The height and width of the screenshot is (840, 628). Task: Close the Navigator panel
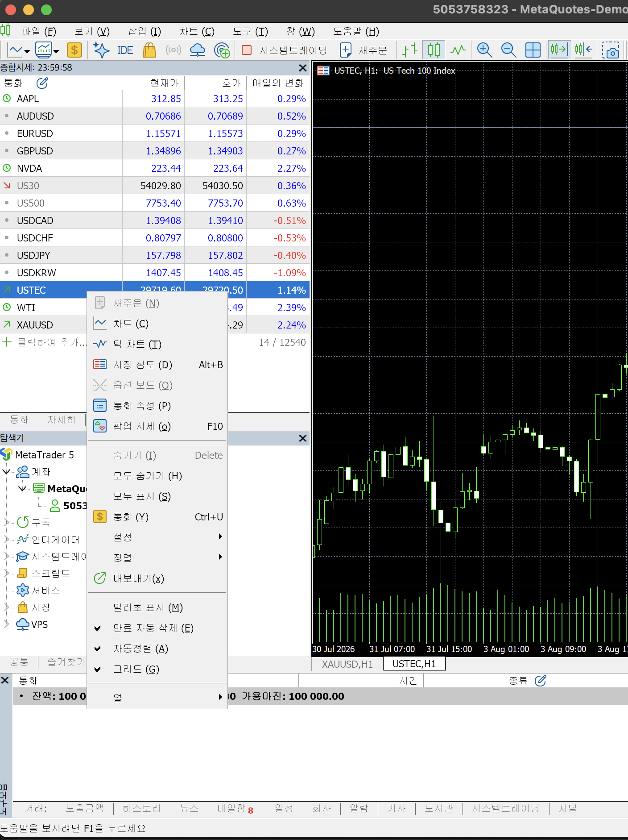pyautogui.click(x=303, y=438)
